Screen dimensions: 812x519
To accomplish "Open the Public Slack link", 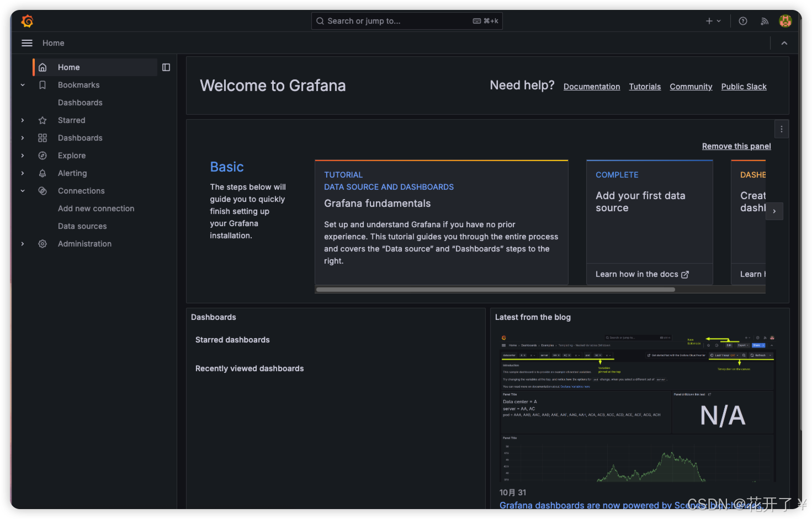I will [744, 87].
